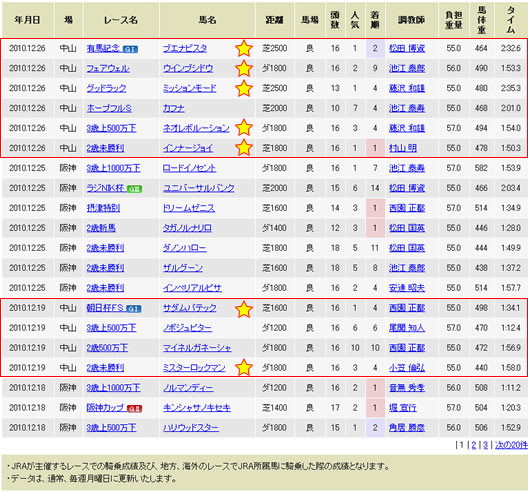This screenshot has height=492, width=528.
Task: Open 2歳未勝利 race in ダノンハロー row
Action: tap(105, 248)
